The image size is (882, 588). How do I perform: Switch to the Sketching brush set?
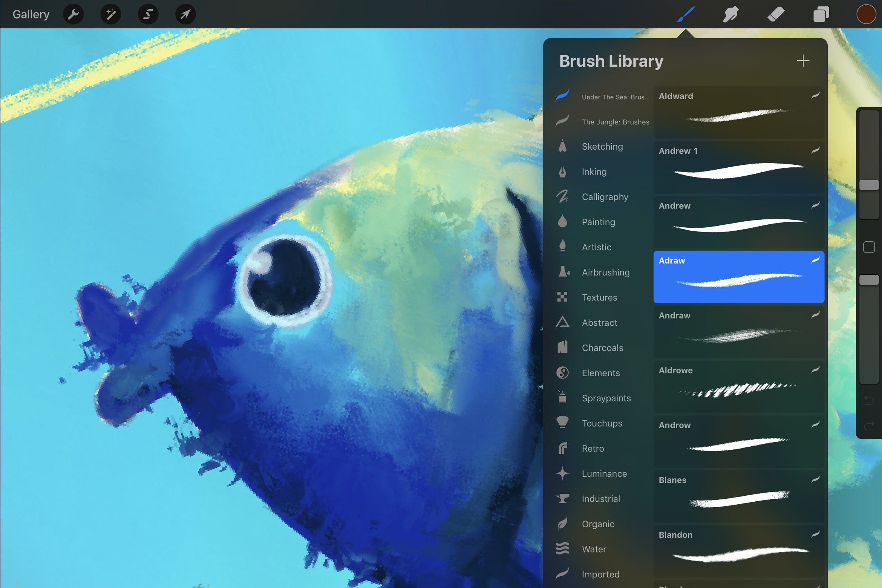tap(602, 147)
